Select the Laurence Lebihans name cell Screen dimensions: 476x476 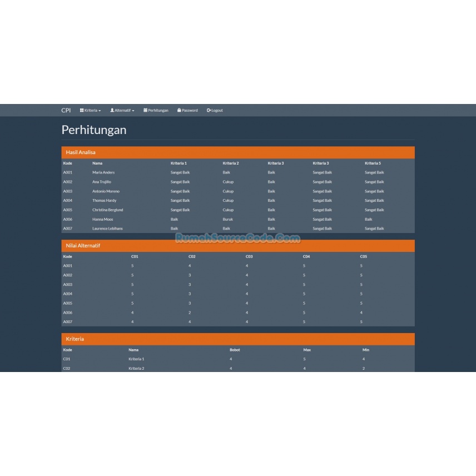tap(107, 229)
